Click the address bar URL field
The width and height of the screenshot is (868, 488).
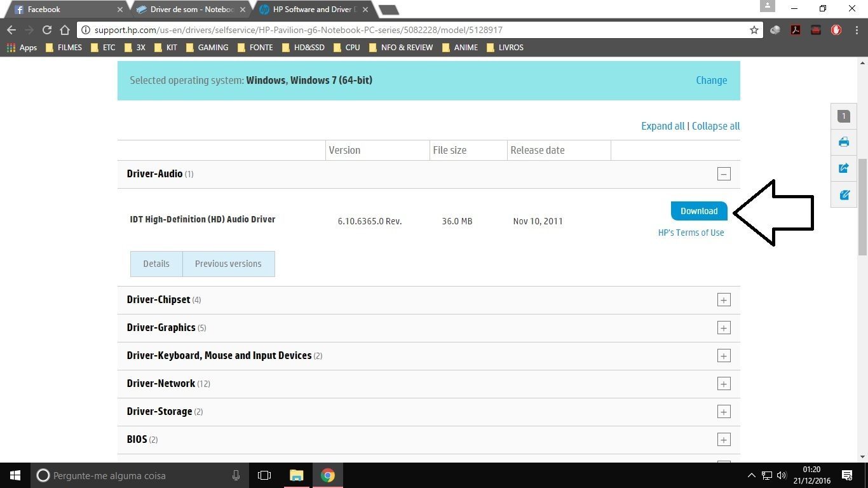click(x=419, y=30)
